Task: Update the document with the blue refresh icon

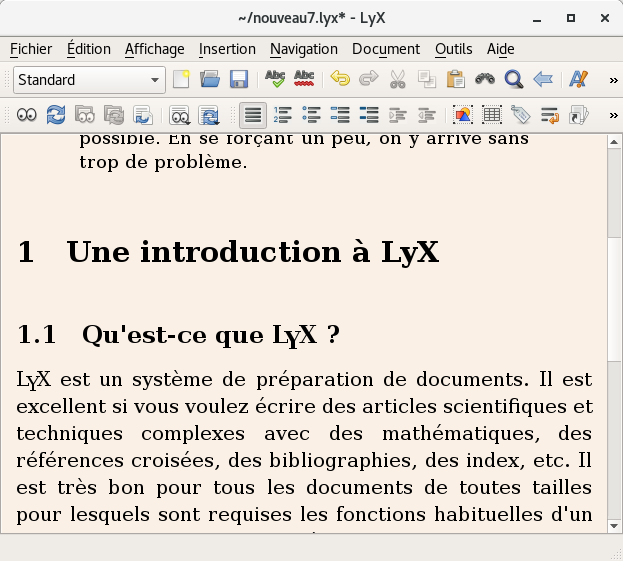Action: (x=56, y=115)
